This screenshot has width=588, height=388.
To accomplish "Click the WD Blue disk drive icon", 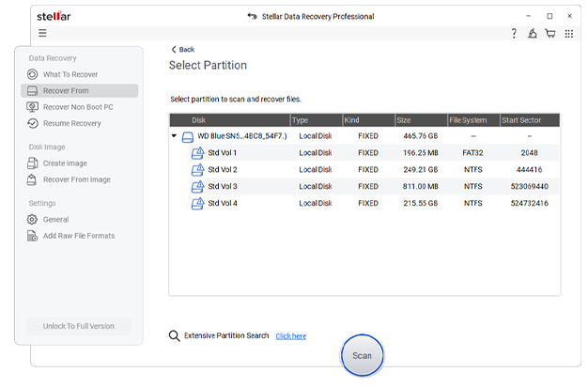I will coord(188,137).
